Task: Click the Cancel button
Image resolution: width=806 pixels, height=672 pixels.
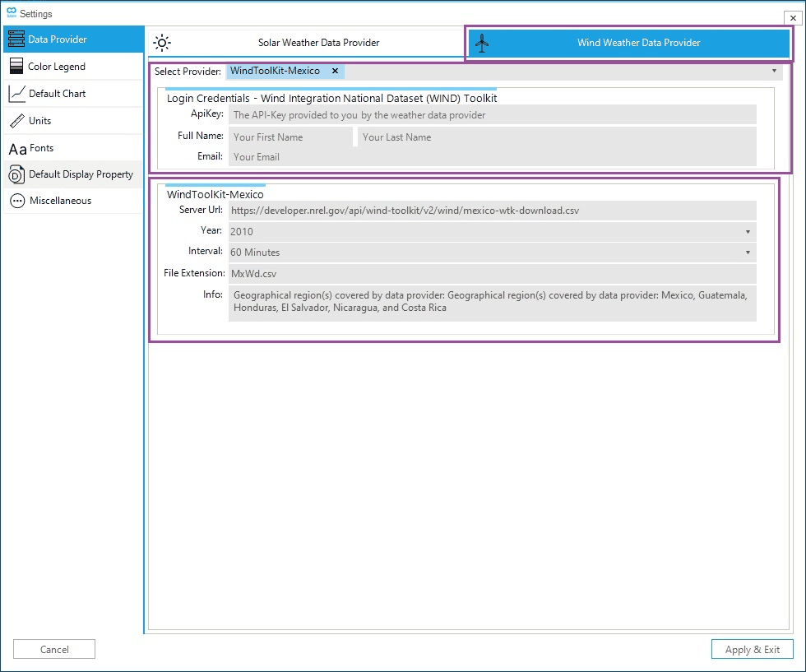Action: pos(54,649)
